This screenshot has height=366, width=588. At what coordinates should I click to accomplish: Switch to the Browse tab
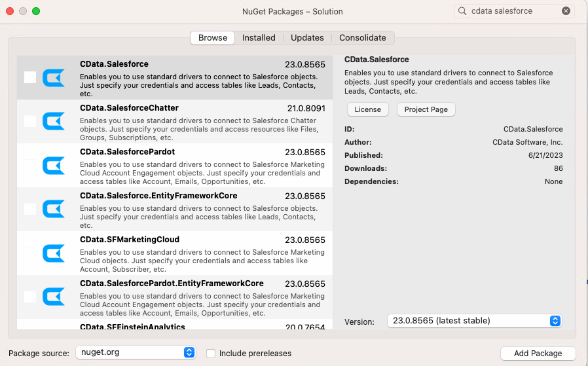(x=213, y=38)
